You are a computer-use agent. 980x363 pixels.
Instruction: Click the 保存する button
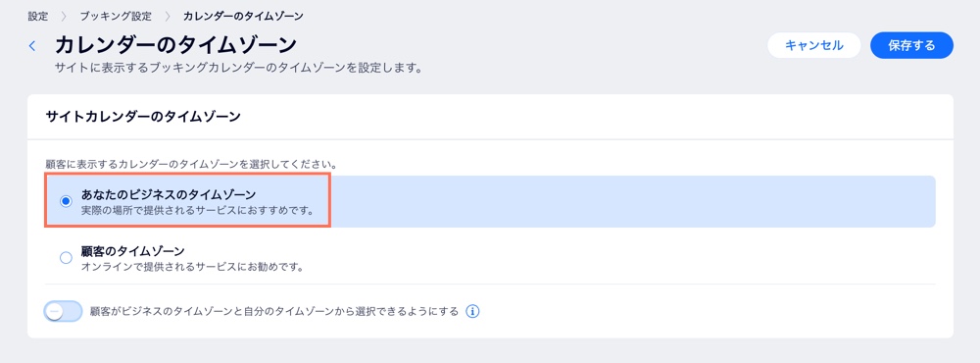point(911,46)
